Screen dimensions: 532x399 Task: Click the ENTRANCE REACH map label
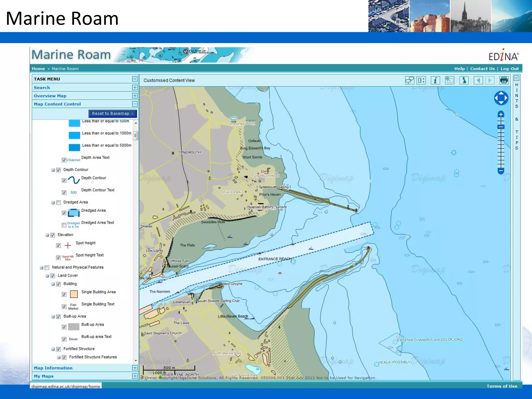pos(275,259)
